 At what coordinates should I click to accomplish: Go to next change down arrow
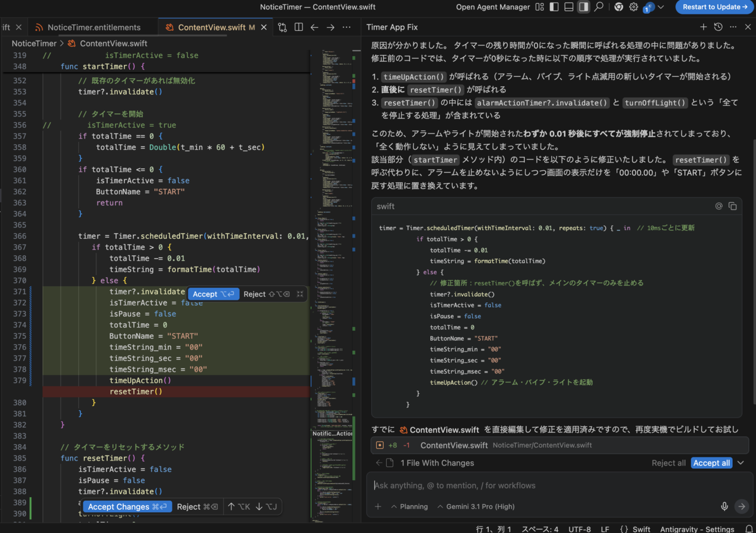[x=265, y=507]
